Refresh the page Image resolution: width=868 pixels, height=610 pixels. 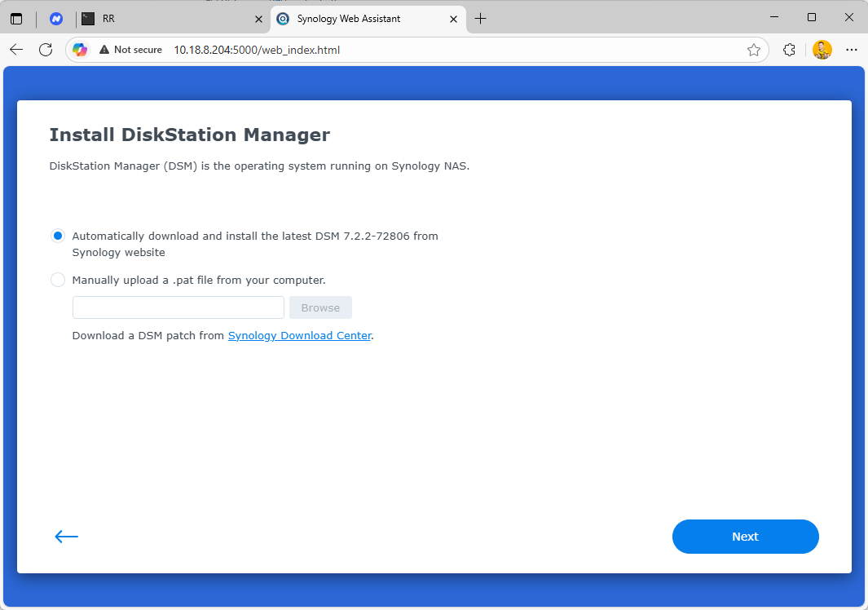(x=46, y=50)
